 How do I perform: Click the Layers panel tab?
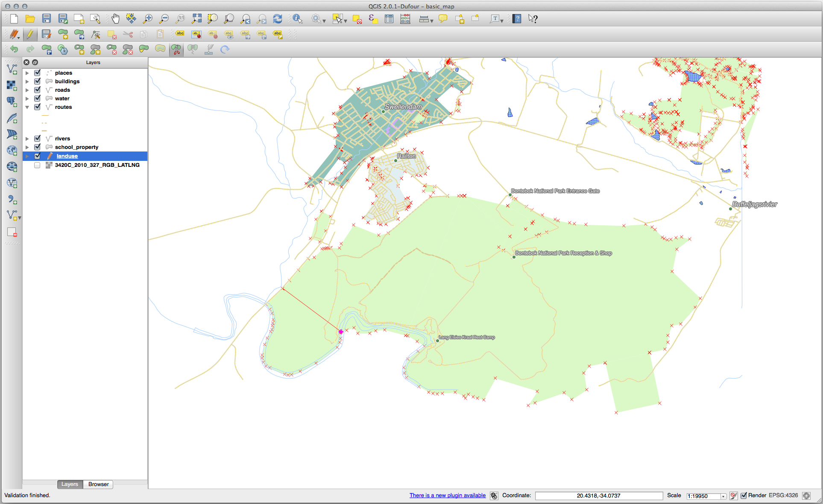[70, 484]
